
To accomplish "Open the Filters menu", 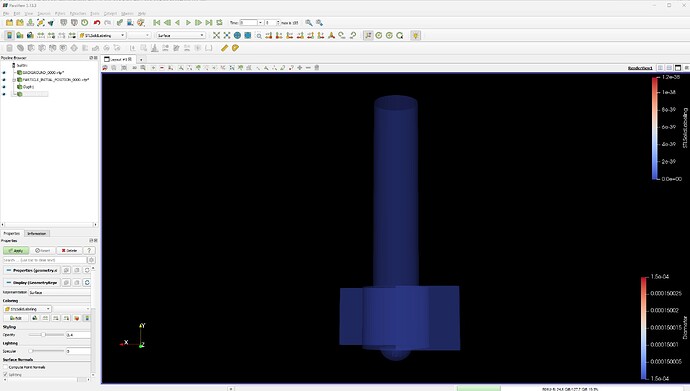I will click(60, 14).
